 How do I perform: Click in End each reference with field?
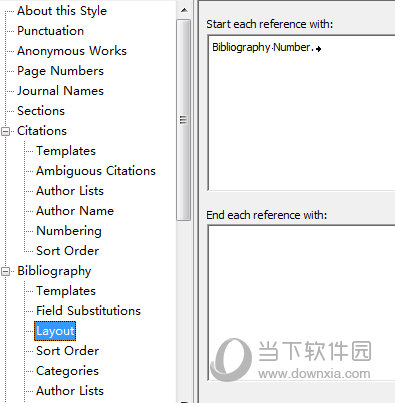click(x=302, y=303)
